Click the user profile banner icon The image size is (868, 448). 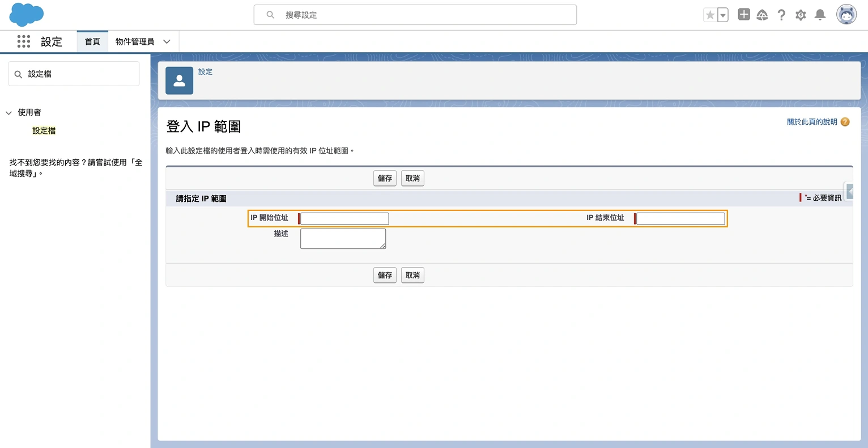click(179, 81)
